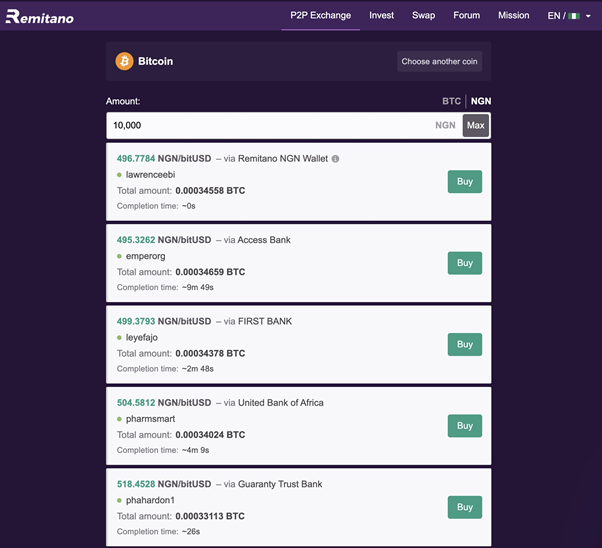
Task: Buy from phahardon1 via Guaranty Trust Bank
Action: 465,507
